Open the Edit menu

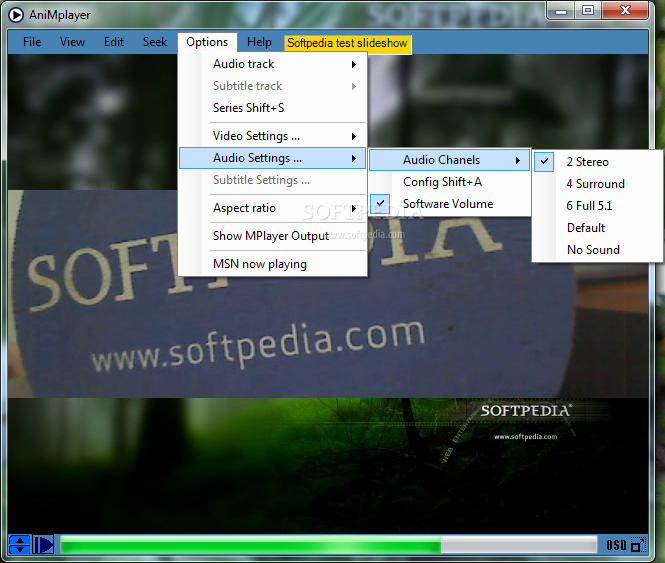tap(114, 42)
